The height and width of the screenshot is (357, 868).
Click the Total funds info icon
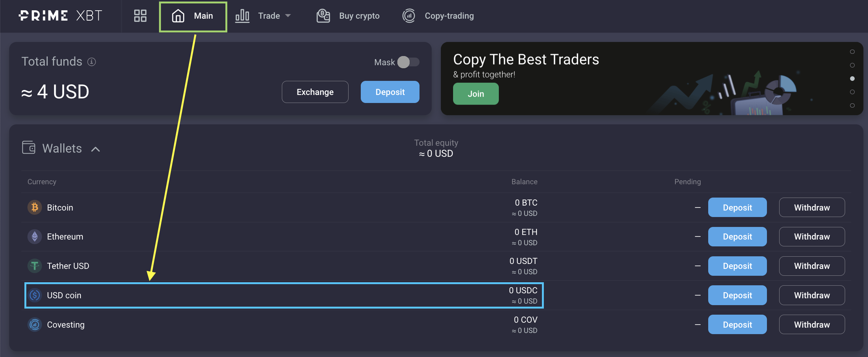(92, 62)
